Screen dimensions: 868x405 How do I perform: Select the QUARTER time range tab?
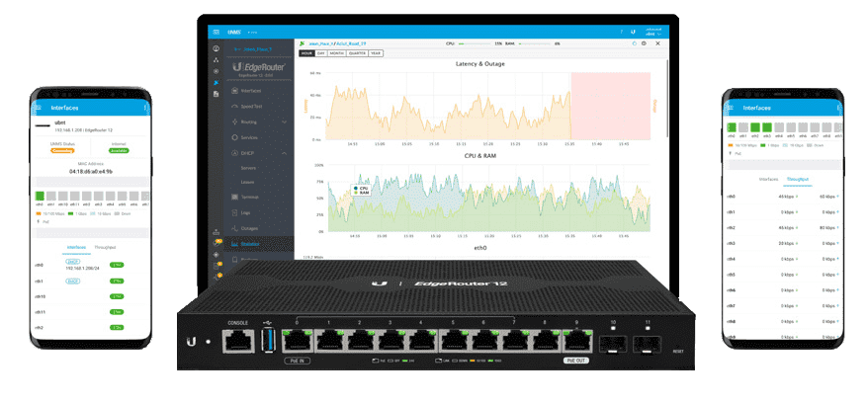point(357,53)
